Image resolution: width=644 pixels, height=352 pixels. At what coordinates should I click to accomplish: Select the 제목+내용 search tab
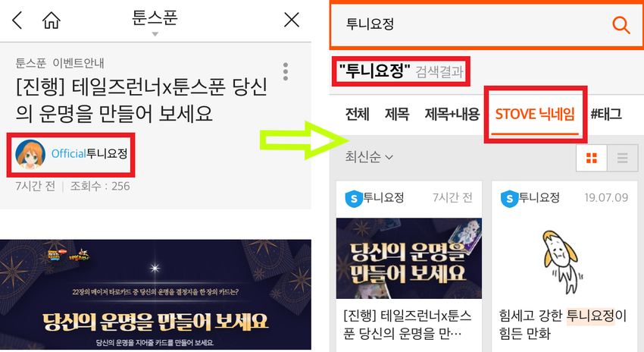(452, 114)
